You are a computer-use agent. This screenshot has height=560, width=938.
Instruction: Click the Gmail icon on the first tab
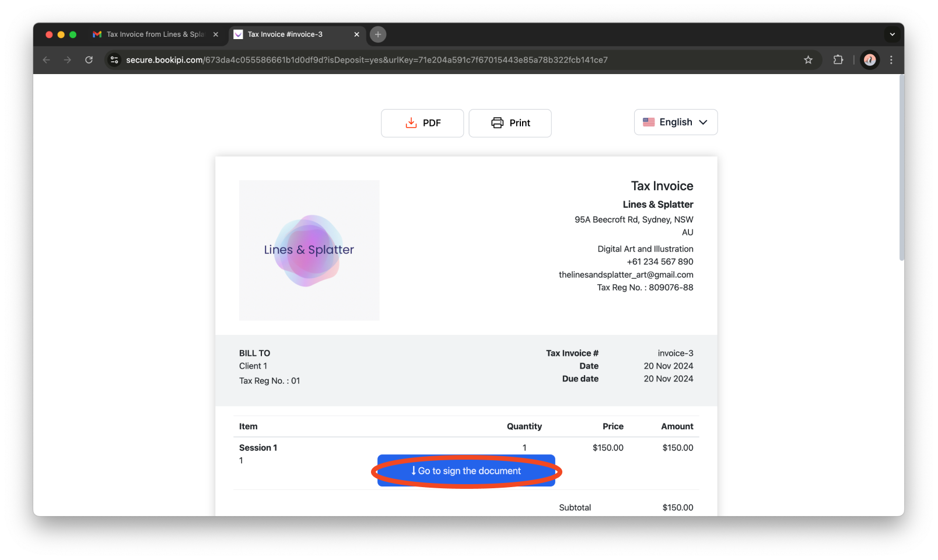(x=96, y=34)
